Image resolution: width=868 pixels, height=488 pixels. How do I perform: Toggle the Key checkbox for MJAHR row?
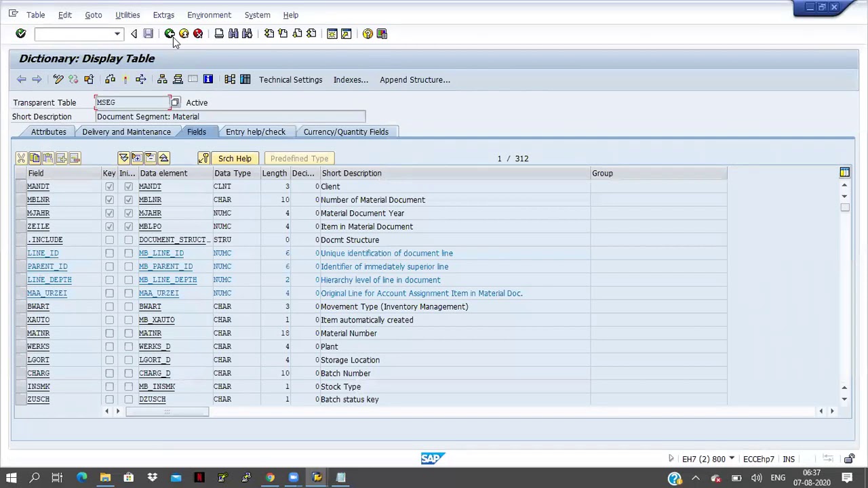pyautogui.click(x=109, y=213)
